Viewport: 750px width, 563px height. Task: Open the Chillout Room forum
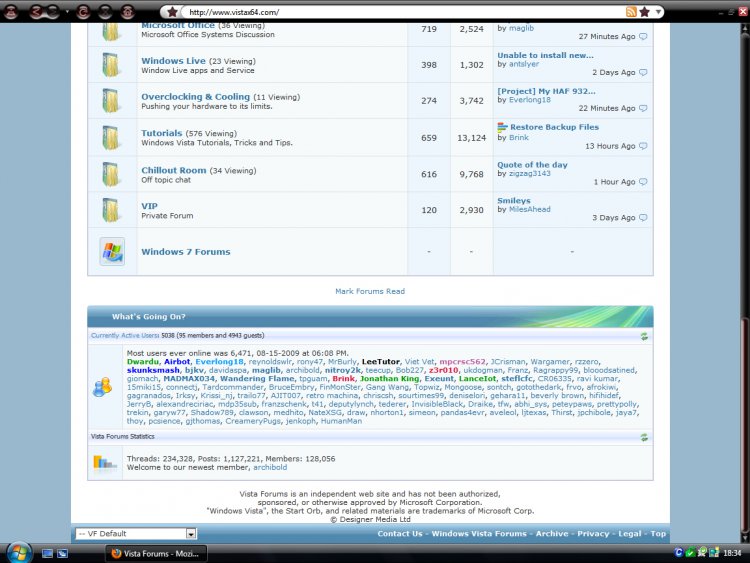pyautogui.click(x=174, y=170)
